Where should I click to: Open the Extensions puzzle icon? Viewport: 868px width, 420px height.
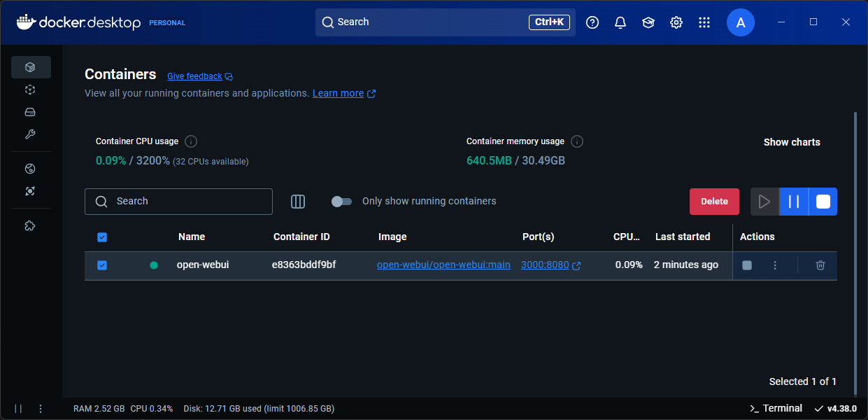point(30,225)
